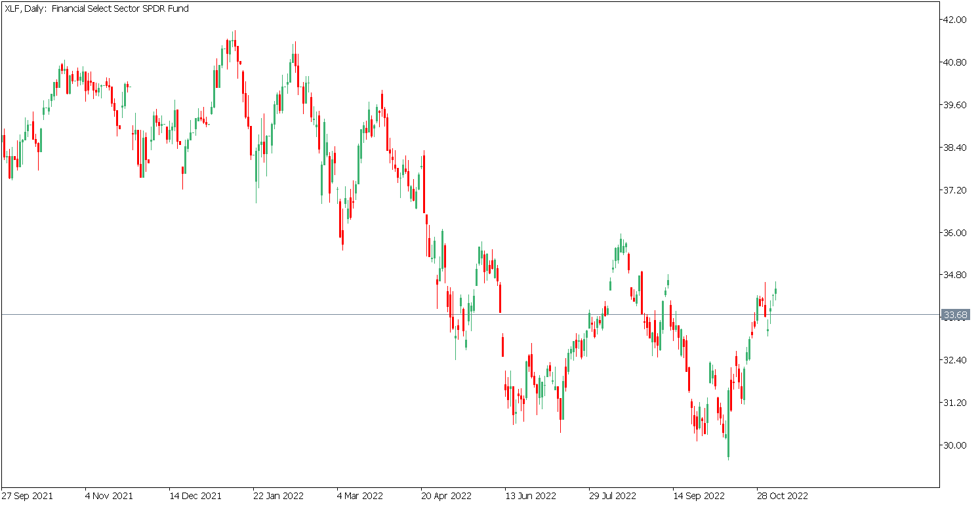Click the '4 Mar 2022' date label
980x505 pixels.
click(x=360, y=496)
